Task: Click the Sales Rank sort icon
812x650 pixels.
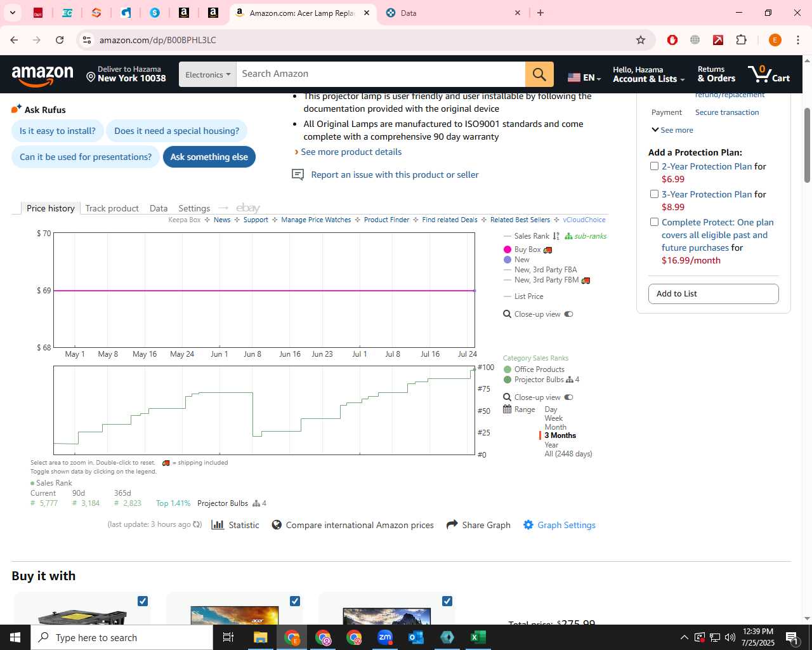Action: pos(556,236)
